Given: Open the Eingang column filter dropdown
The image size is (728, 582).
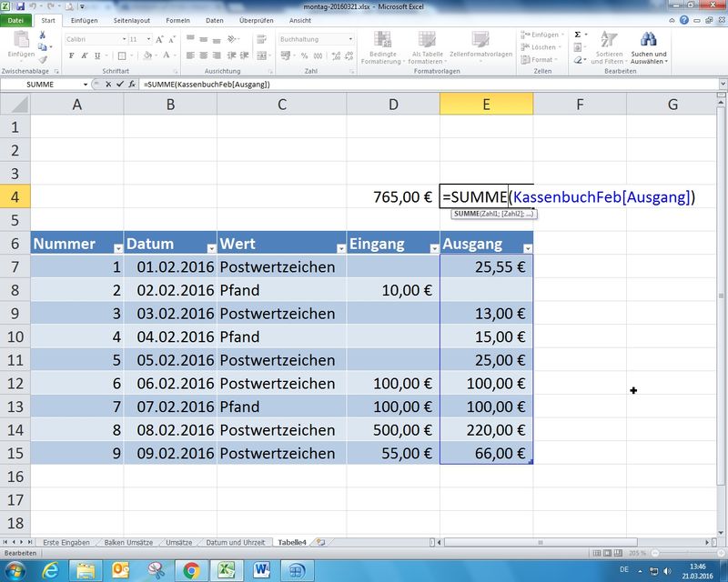Looking at the screenshot, I should coord(432,247).
